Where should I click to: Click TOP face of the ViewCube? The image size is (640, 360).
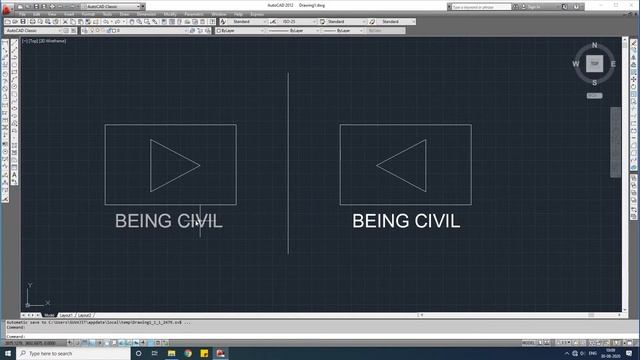click(x=594, y=64)
